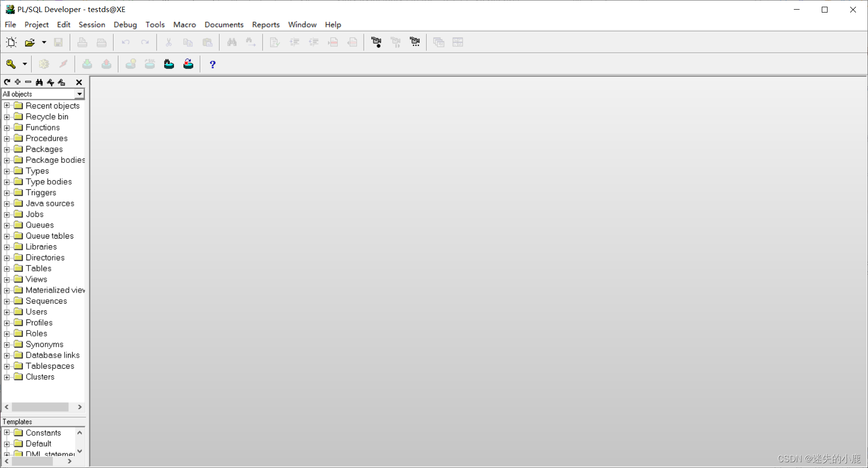The width and height of the screenshot is (868, 468).
Task: Select the Tablespaces folder label
Action: pyautogui.click(x=50, y=366)
